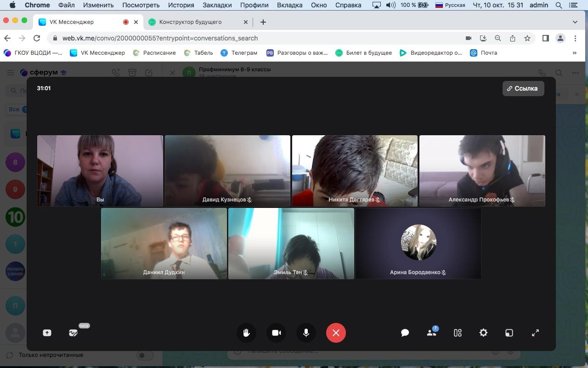Bookmark this page with star
This screenshot has height=368, width=588.
527,38
